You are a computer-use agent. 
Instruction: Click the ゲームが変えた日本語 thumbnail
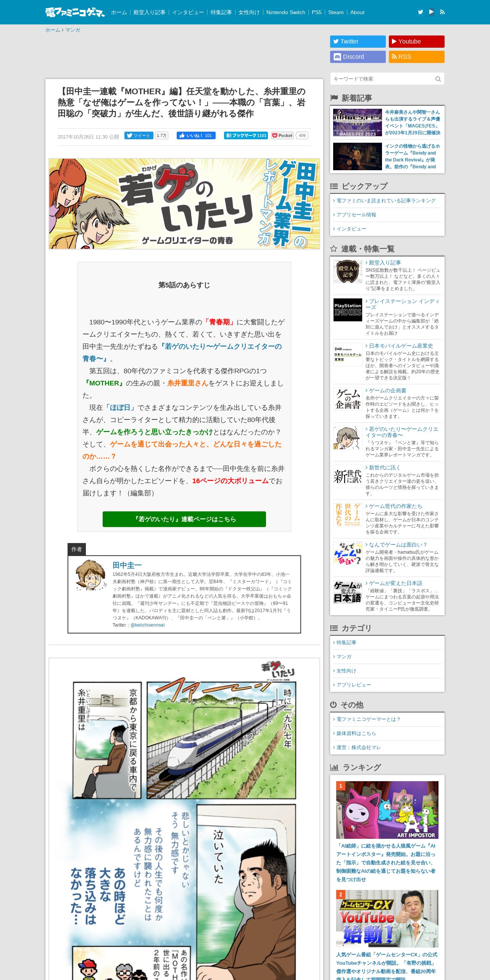(x=348, y=592)
